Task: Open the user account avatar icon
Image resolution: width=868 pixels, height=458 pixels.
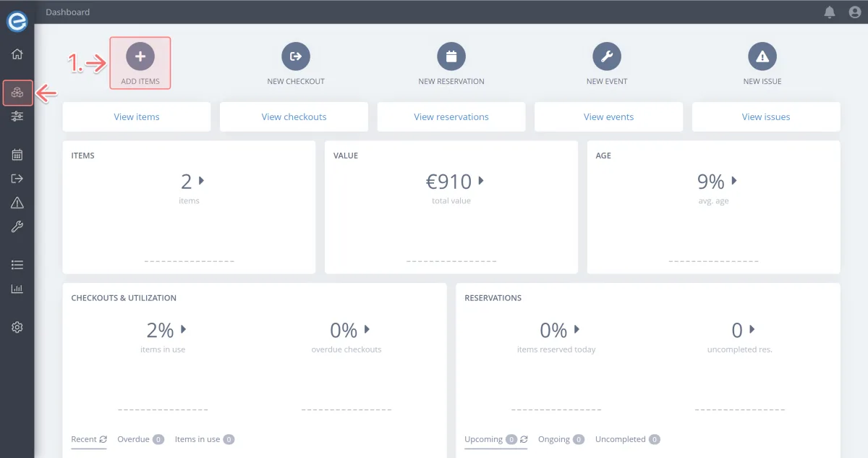Action: pos(854,12)
